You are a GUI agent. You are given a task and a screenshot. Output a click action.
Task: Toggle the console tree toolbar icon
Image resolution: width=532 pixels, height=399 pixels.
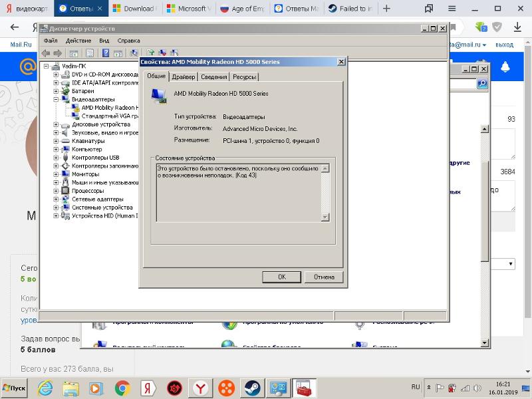tap(74, 53)
